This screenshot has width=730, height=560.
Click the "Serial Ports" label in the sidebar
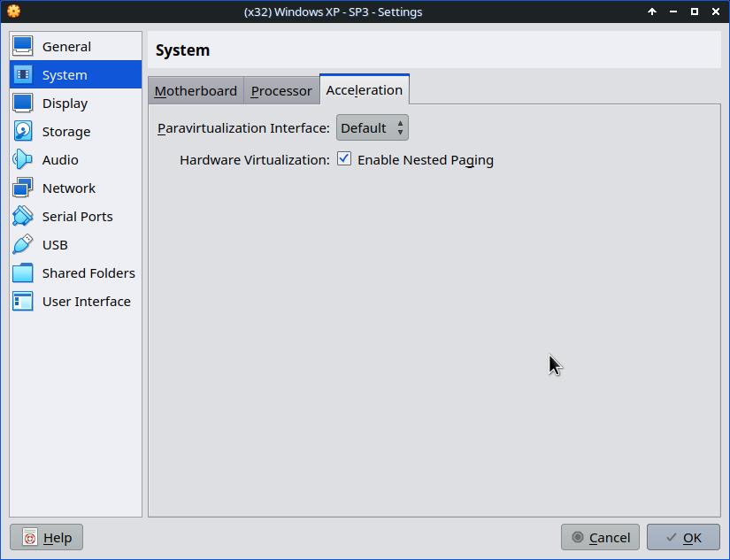click(x=77, y=217)
